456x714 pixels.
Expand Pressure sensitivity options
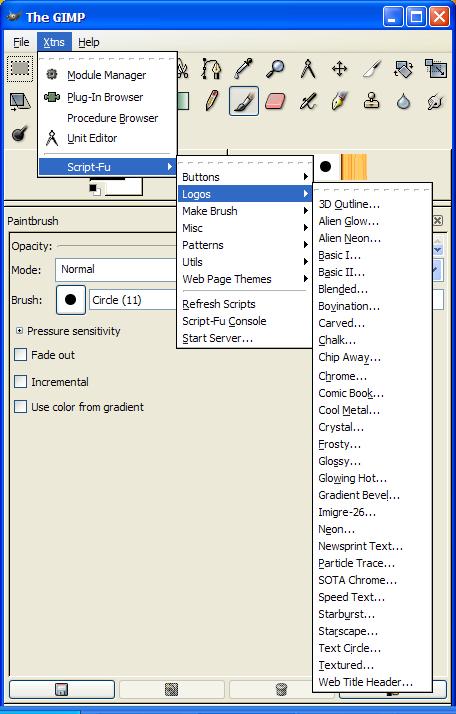click(x=19, y=331)
